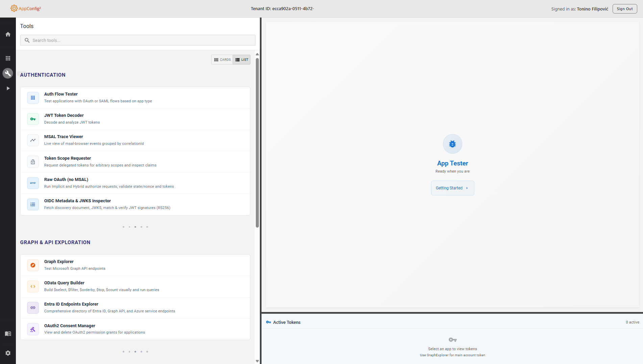The width and height of the screenshot is (643, 364).
Task: Click the Getting Started button
Action: click(452, 188)
